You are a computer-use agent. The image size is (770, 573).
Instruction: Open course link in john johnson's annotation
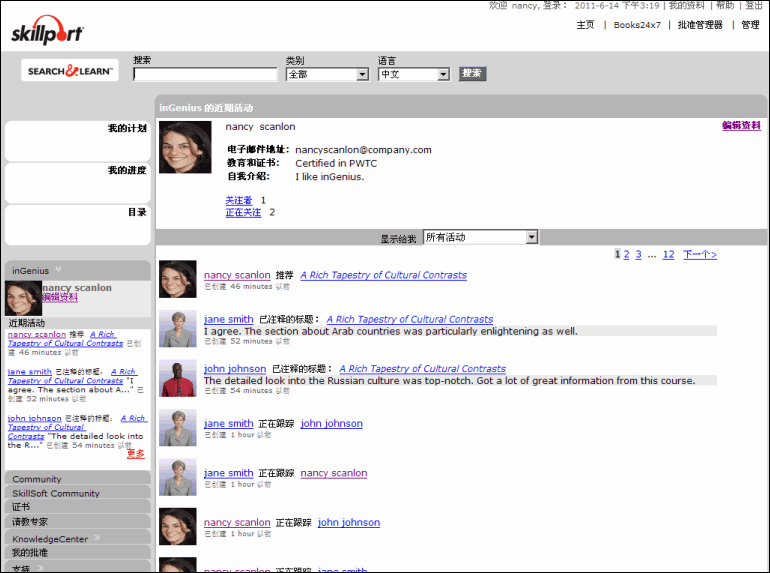point(422,369)
